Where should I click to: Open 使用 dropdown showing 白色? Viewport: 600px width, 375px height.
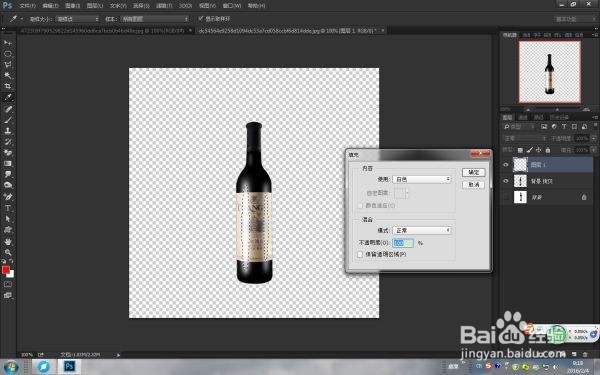click(x=422, y=179)
